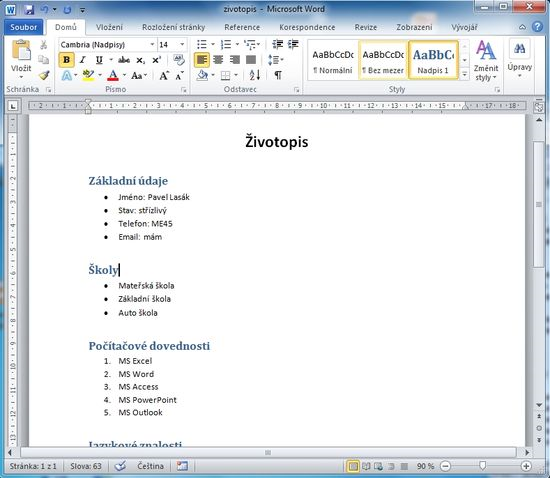The width and height of the screenshot is (550, 478).
Task: Click the macro recording status icon
Action: (182, 466)
